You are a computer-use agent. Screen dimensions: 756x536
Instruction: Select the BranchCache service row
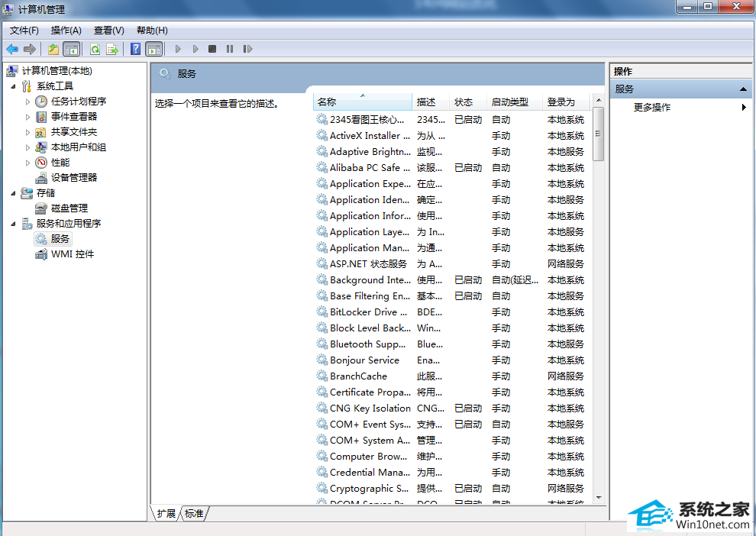coord(452,376)
